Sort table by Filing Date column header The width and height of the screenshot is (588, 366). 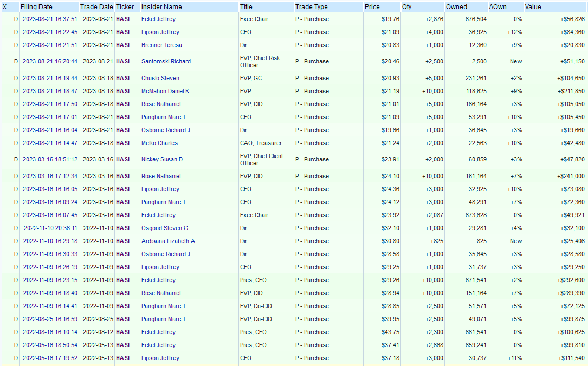[x=36, y=7]
